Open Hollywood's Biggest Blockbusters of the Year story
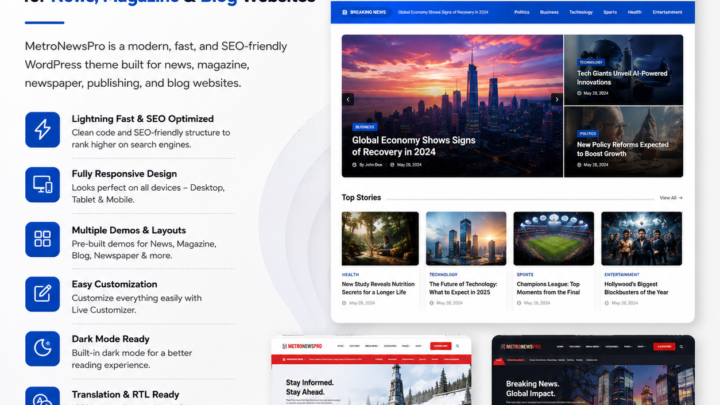The image size is (720, 405). coord(636,288)
